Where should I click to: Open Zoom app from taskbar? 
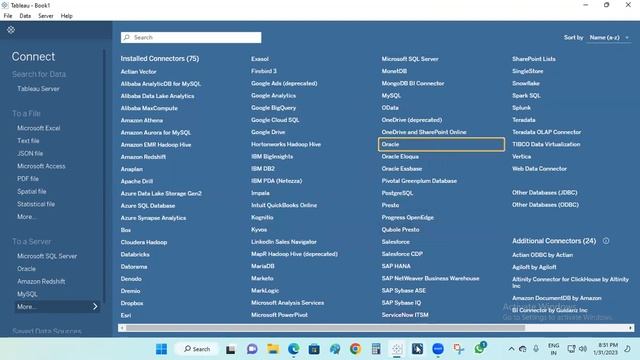438,349
